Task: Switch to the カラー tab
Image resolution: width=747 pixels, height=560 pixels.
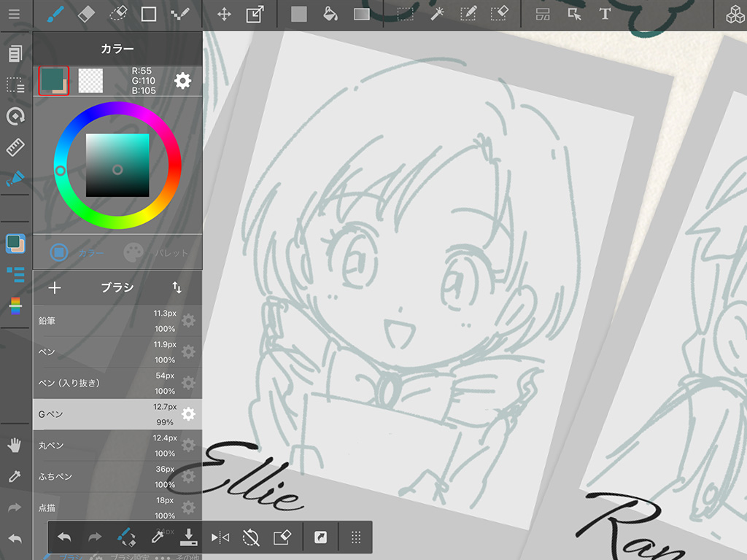Action: [77, 253]
